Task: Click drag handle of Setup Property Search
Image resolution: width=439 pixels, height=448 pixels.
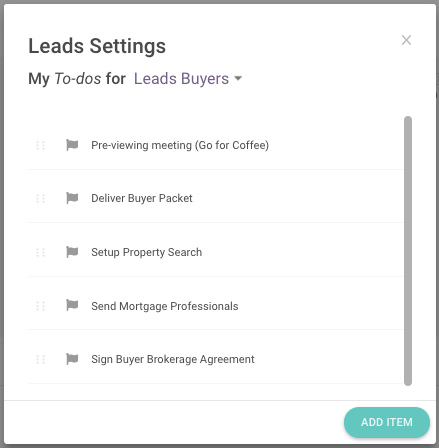Action: pyautogui.click(x=40, y=252)
